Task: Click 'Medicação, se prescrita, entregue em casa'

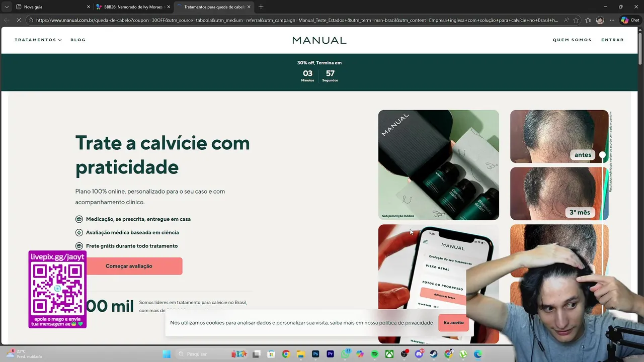Action: coord(138,219)
